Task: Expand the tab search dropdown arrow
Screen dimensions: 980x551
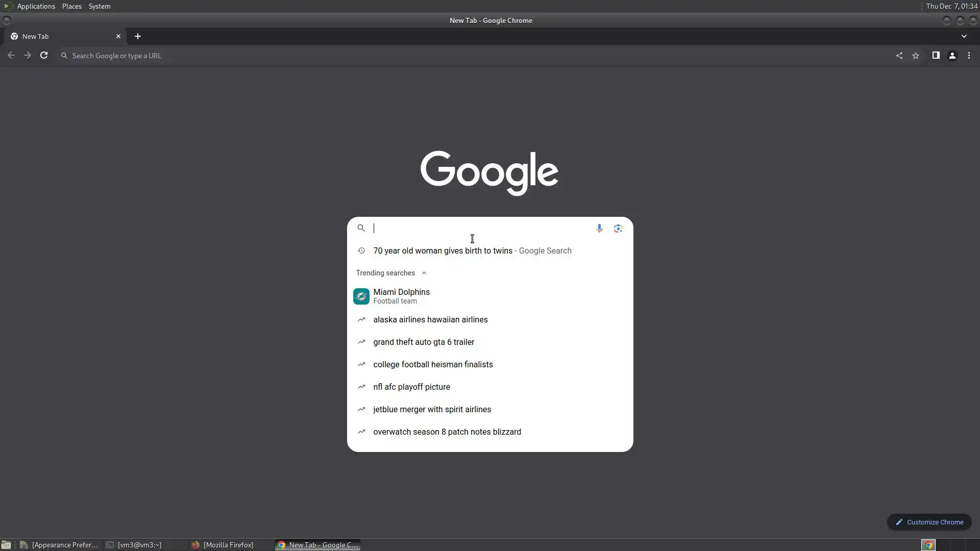Action: 964,36
